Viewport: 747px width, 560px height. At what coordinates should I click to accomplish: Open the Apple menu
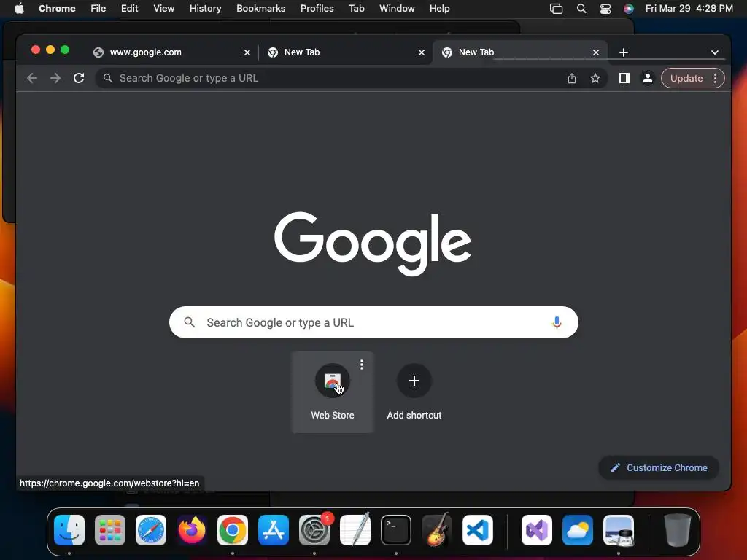19,9
